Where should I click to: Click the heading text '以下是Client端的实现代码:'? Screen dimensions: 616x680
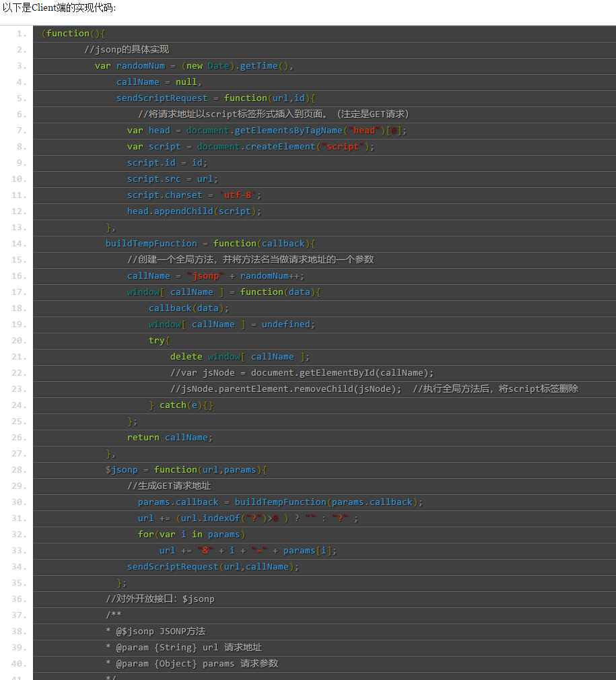click(59, 8)
